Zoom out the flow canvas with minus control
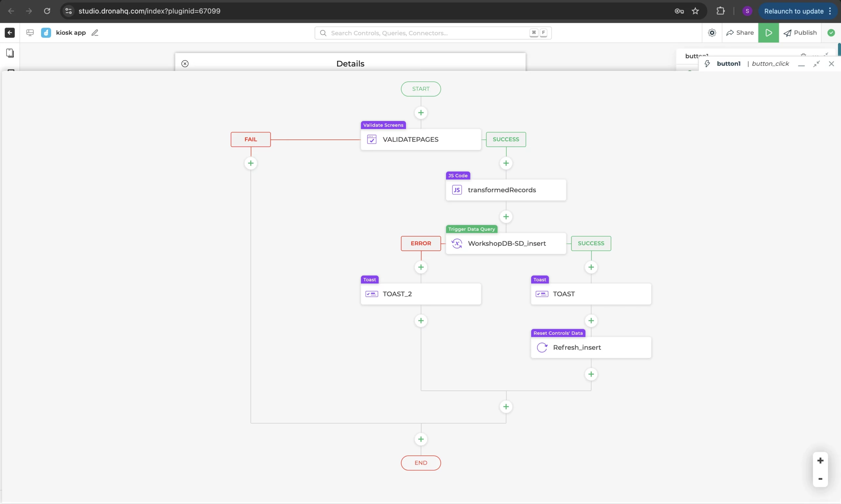 click(x=820, y=479)
